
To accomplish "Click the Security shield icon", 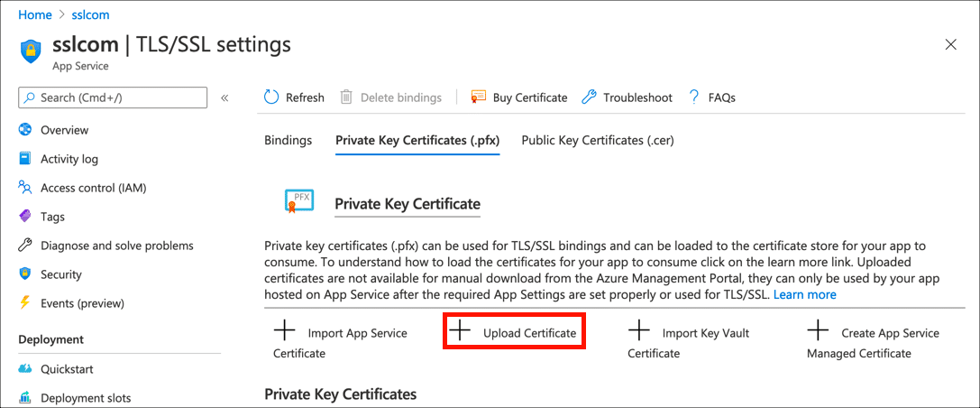I will pos(25,274).
